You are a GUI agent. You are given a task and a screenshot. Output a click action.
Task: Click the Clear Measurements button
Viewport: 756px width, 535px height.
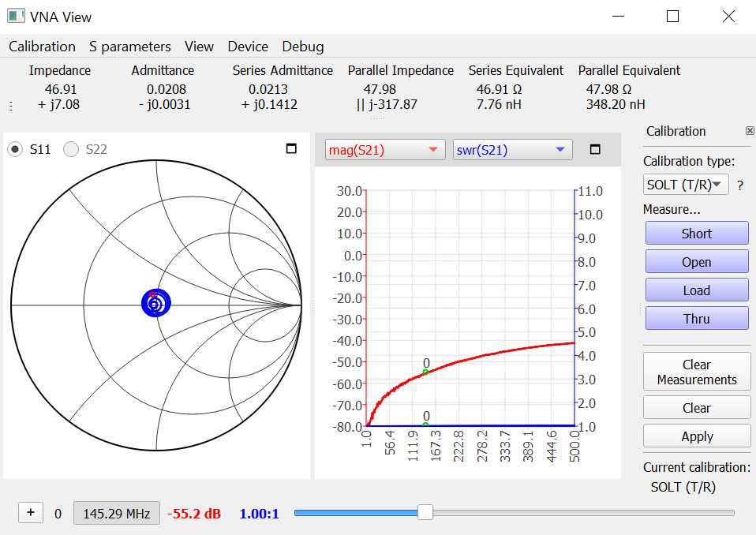click(x=697, y=372)
